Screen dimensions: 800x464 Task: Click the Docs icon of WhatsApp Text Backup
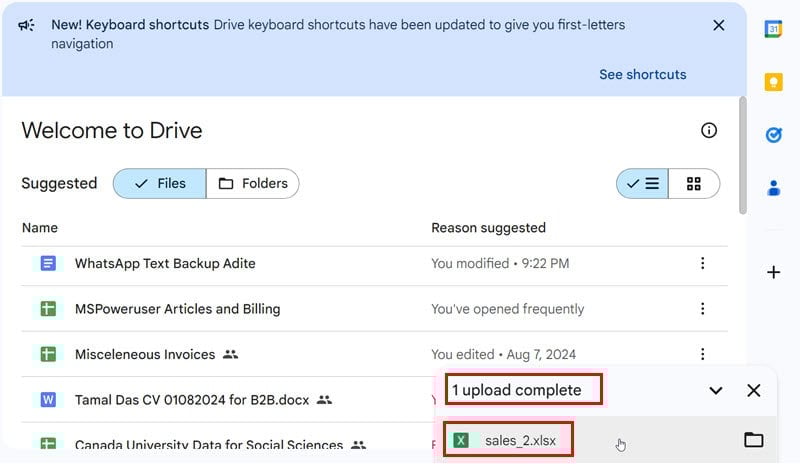[48, 263]
